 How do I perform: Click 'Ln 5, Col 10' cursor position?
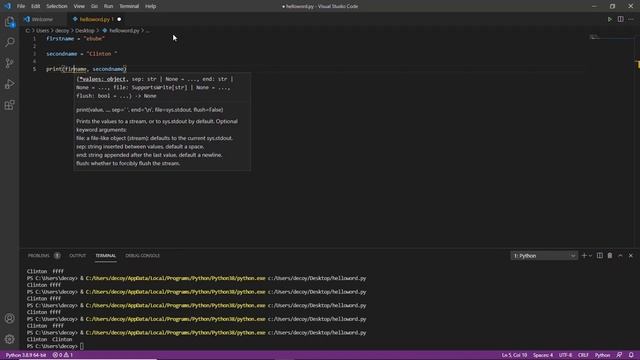tap(514, 355)
